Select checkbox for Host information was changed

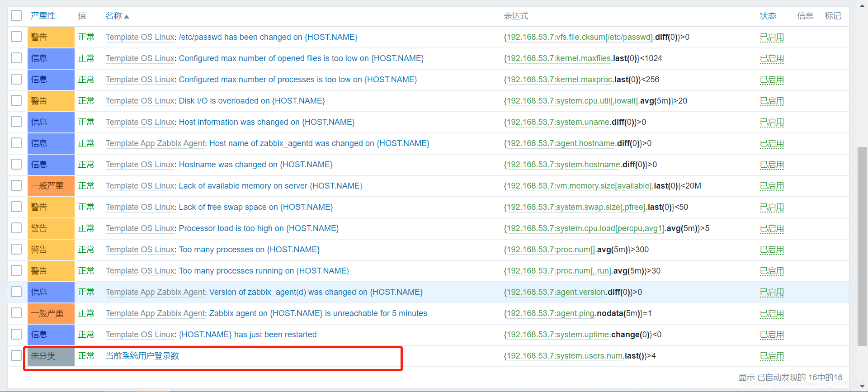coord(16,122)
